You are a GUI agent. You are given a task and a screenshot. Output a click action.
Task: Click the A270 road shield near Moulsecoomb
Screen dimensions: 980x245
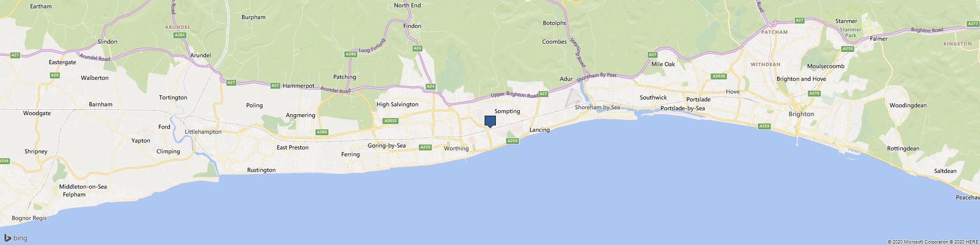tap(847, 49)
